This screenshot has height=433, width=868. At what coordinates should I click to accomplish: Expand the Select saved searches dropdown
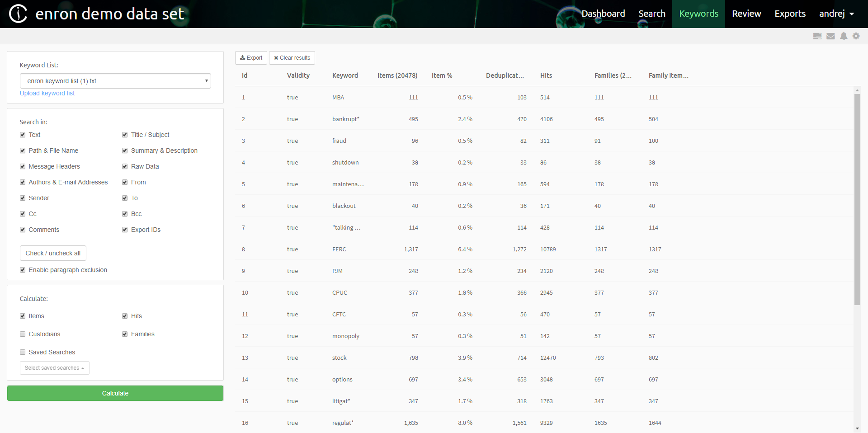[x=54, y=368]
